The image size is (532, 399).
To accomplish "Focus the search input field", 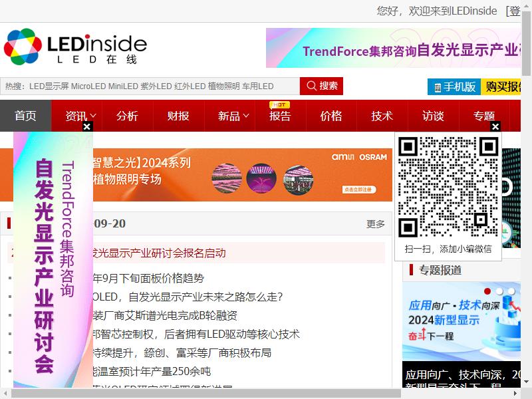I will click(x=150, y=86).
